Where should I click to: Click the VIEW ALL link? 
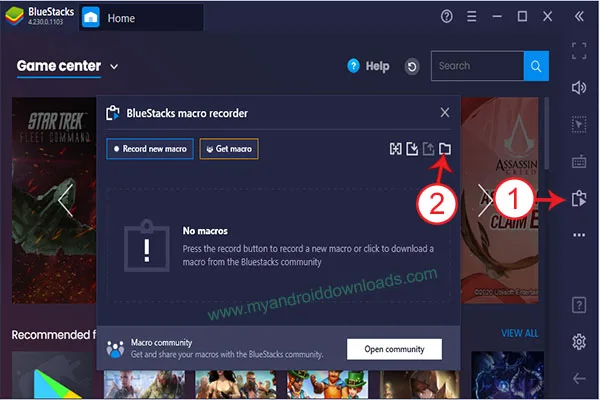point(520,333)
